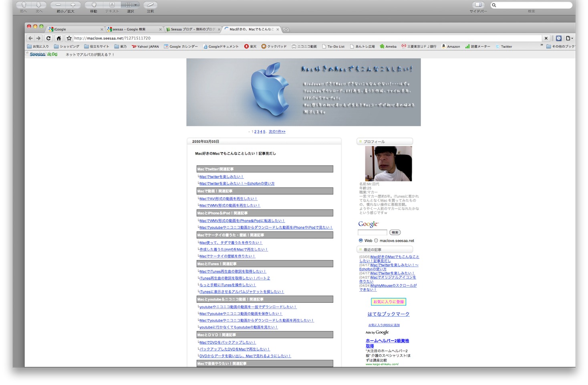
Task: Go to next page with 次へ arrow
Action: click(39, 5)
